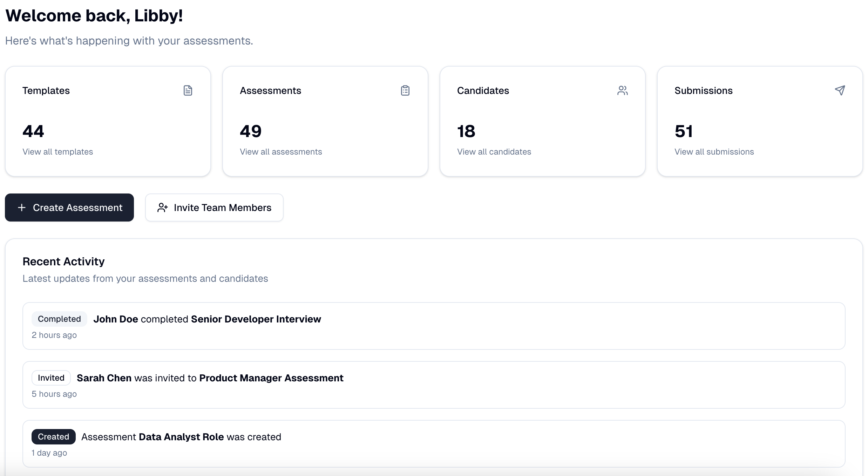Click the Invited status badge
Screen dimensions: 868x476
pyautogui.click(x=51, y=378)
